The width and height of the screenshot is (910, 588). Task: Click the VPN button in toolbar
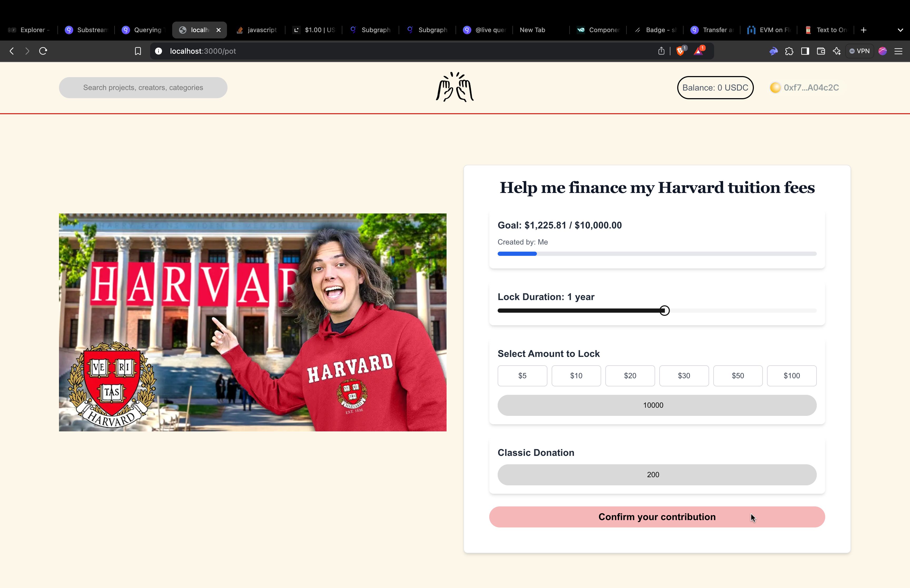tap(859, 51)
